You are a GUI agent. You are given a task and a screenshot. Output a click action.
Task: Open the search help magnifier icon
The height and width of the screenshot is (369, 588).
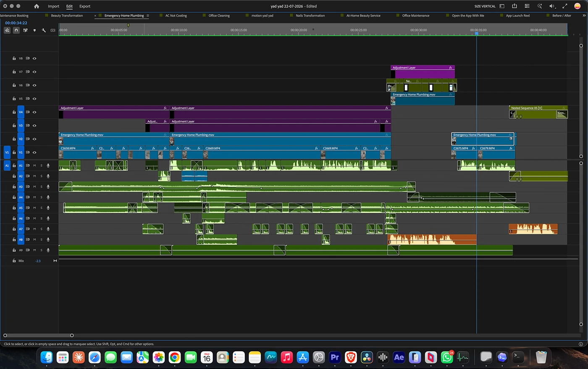click(540, 6)
